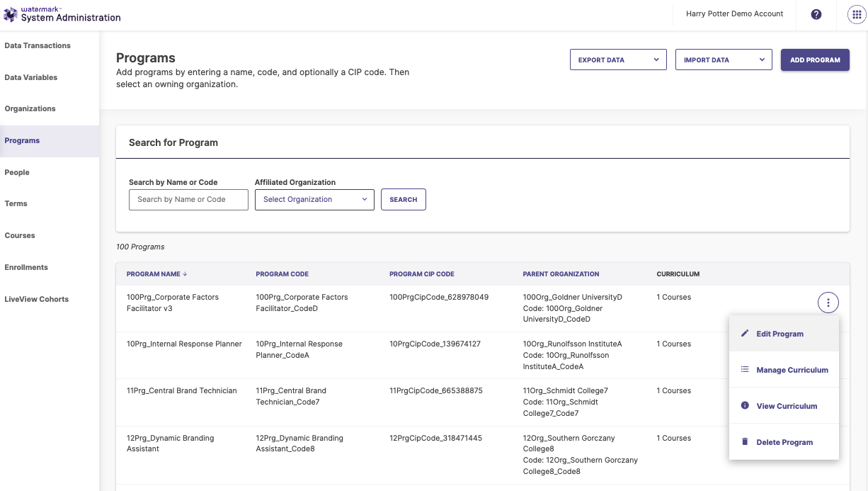Open Courses in the sidebar
868x491 pixels.
click(20, 235)
